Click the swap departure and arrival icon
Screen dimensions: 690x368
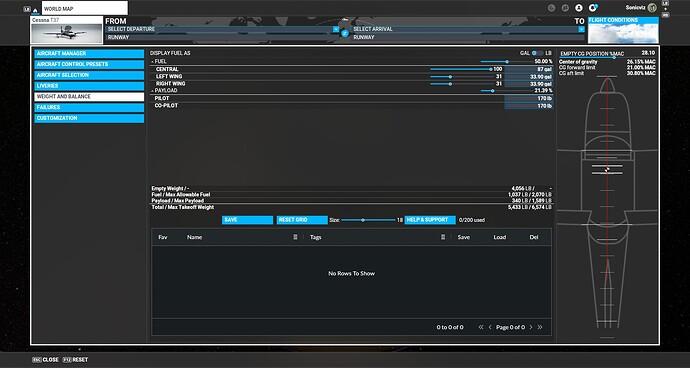click(345, 33)
